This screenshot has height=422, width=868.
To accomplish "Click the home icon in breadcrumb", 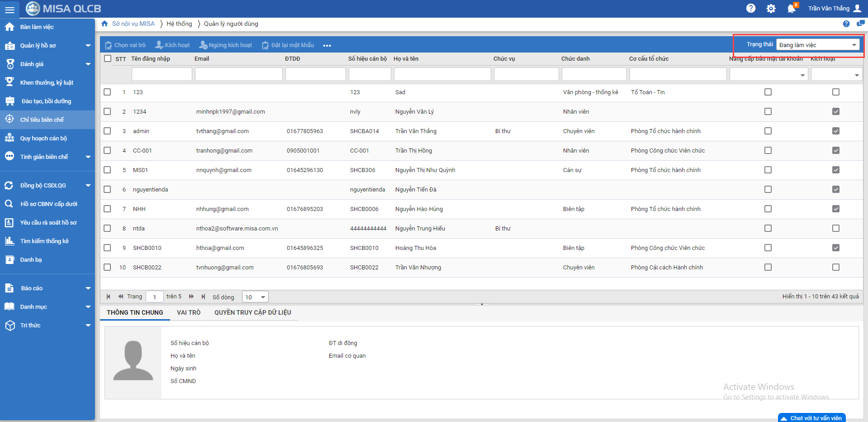I will coord(104,24).
